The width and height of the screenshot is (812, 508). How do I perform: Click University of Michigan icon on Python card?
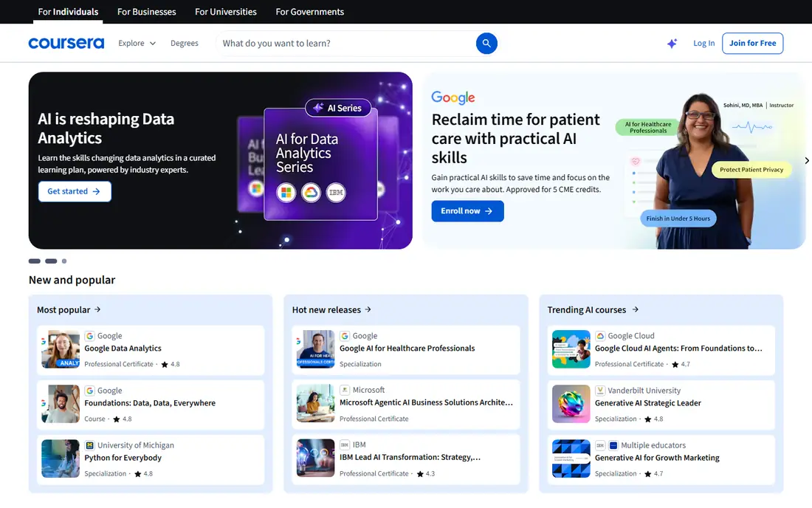coord(89,445)
